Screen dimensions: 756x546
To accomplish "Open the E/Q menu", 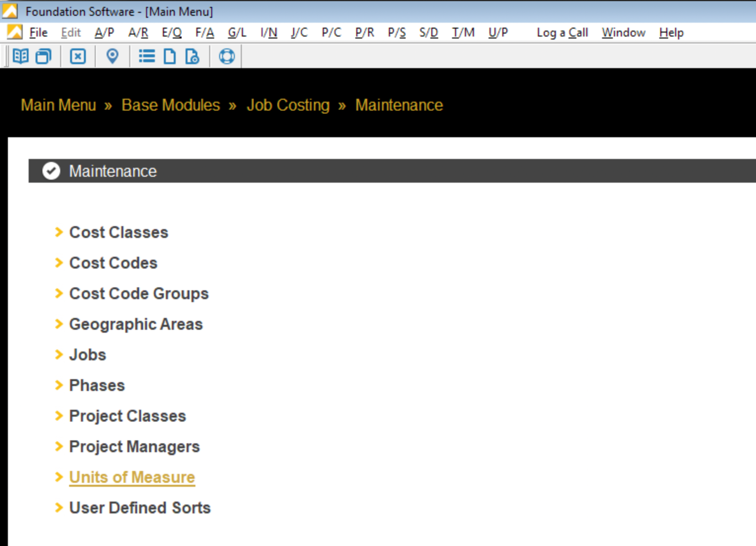I will click(172, 33).
